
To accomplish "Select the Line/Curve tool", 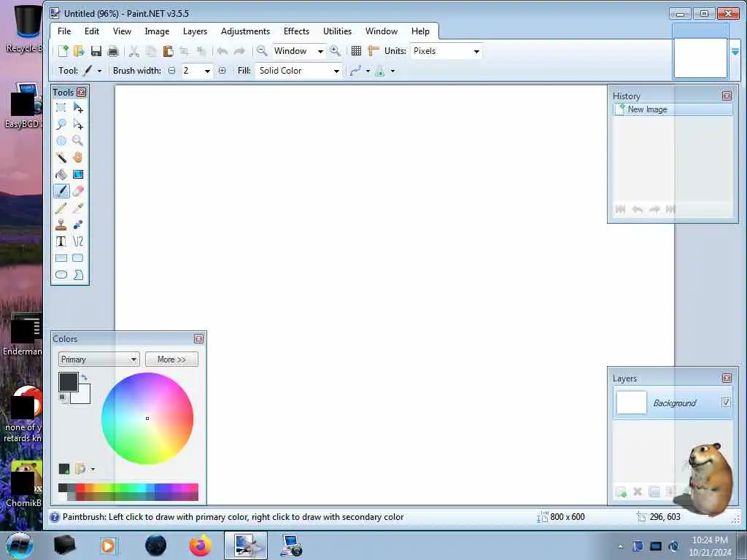I will click(x=78, y=241).
